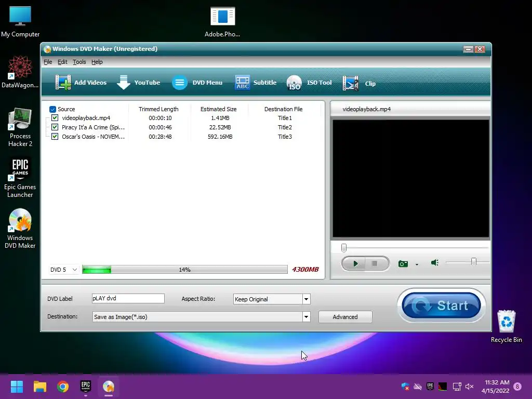Click the Advanced button
The image size is (532, 399).
click(345, 317)
